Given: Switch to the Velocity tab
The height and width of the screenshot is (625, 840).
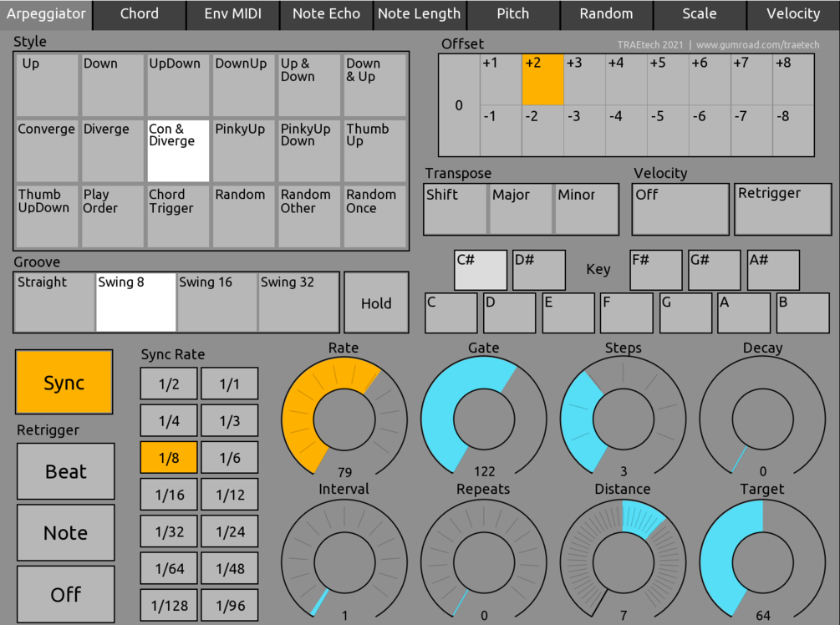Looking at the screenshot, I should pos(792,14).
